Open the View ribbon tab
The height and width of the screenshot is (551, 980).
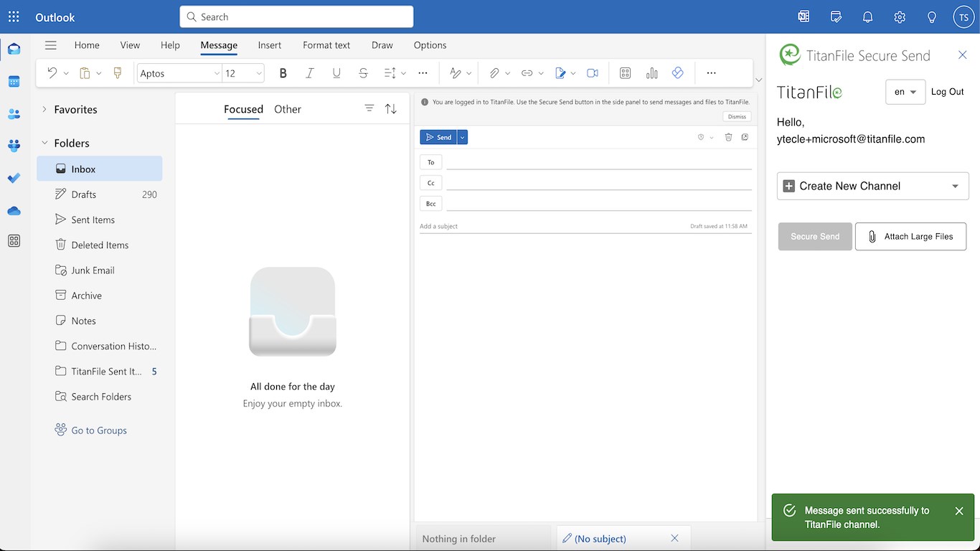[x=130, y=45]
